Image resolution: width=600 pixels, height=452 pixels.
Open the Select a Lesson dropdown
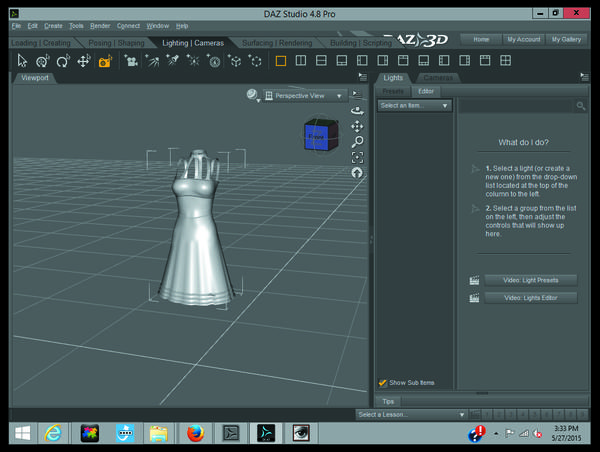coord(411,414)
